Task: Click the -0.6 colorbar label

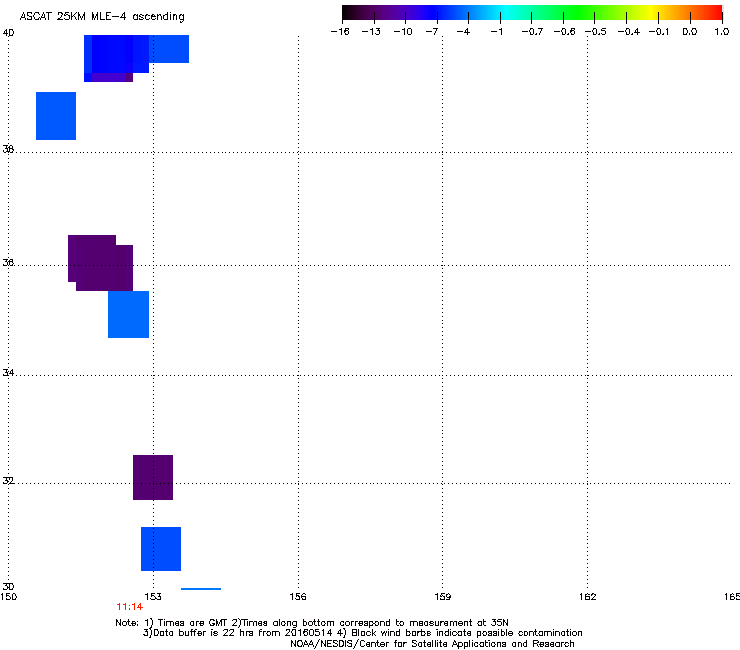Action: (x=564, y=32)
